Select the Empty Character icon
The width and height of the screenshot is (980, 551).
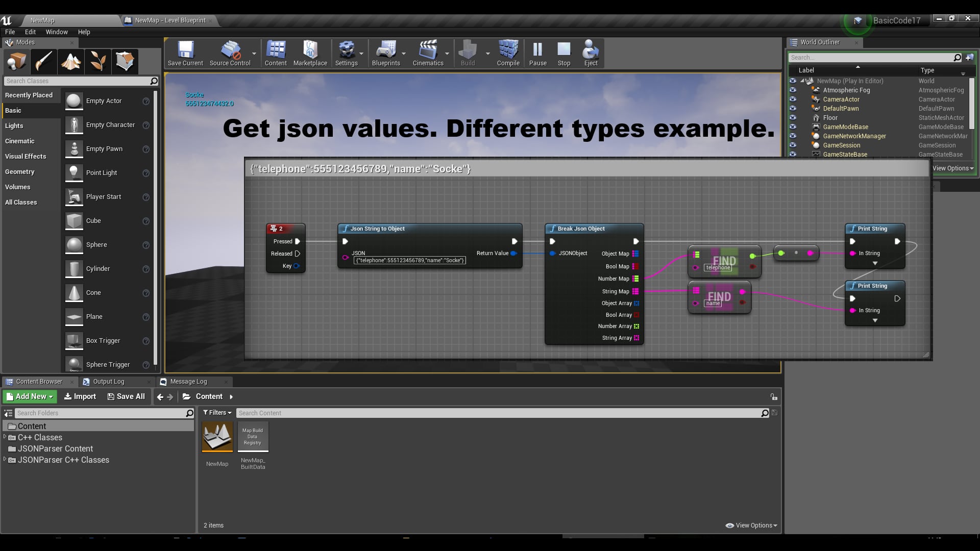(74, 125)
